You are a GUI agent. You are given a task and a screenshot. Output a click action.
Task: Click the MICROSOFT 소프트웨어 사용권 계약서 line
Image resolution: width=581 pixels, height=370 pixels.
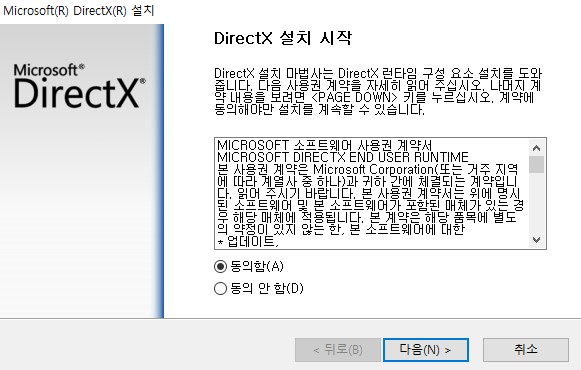tap(325, 145)
